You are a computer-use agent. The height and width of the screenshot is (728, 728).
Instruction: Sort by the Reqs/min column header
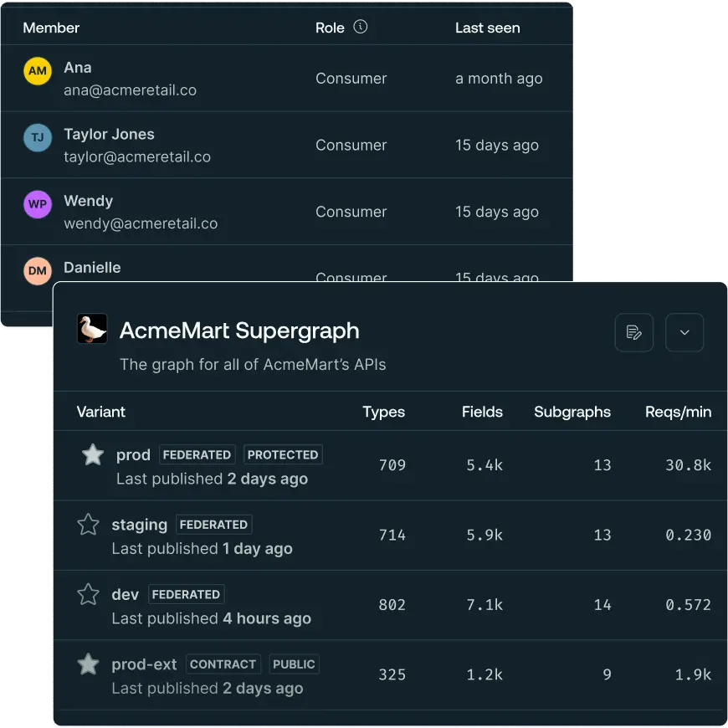point(678,412)
